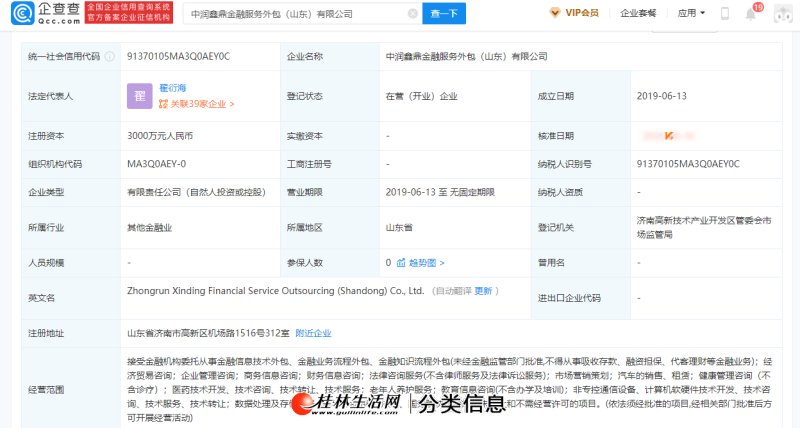Open 关联39家企业 link
Image resolution: width=800 pixels, height=428 pixels.
click(x=196, y=104)
